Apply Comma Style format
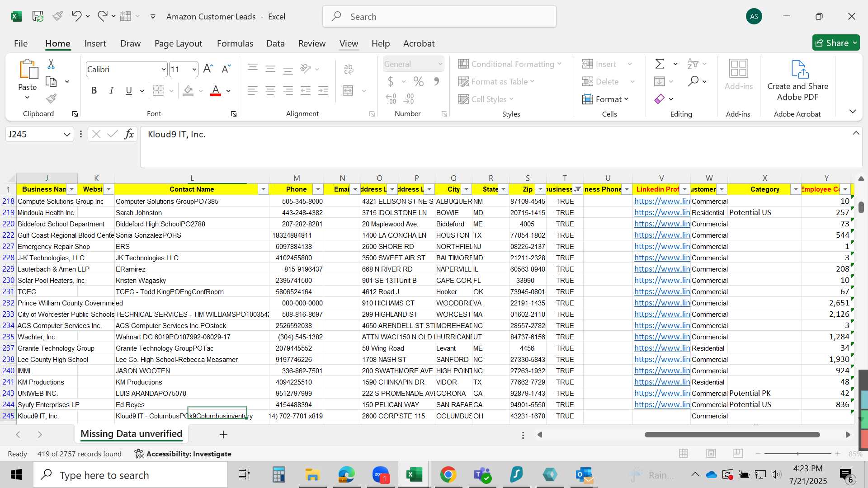 click(436, 81)
